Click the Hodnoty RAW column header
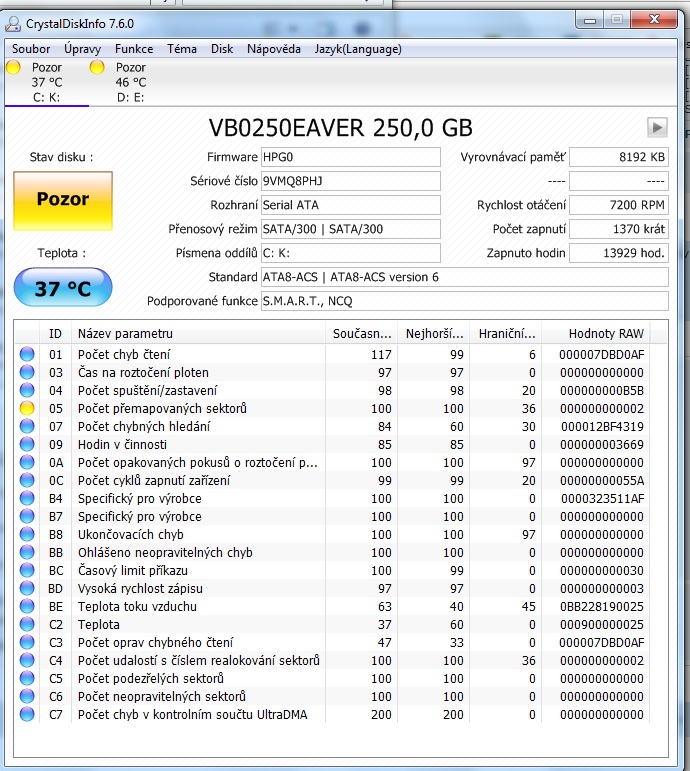 (x=606, y=333)
